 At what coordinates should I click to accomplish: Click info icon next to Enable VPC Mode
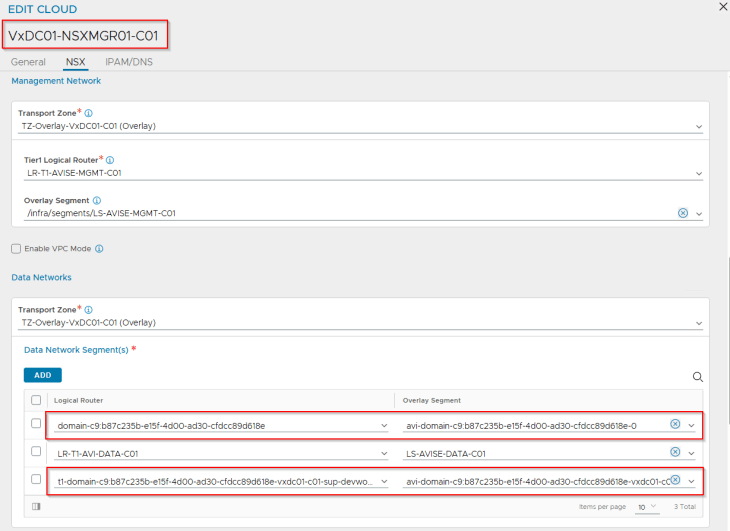click(x=99, y=248)
